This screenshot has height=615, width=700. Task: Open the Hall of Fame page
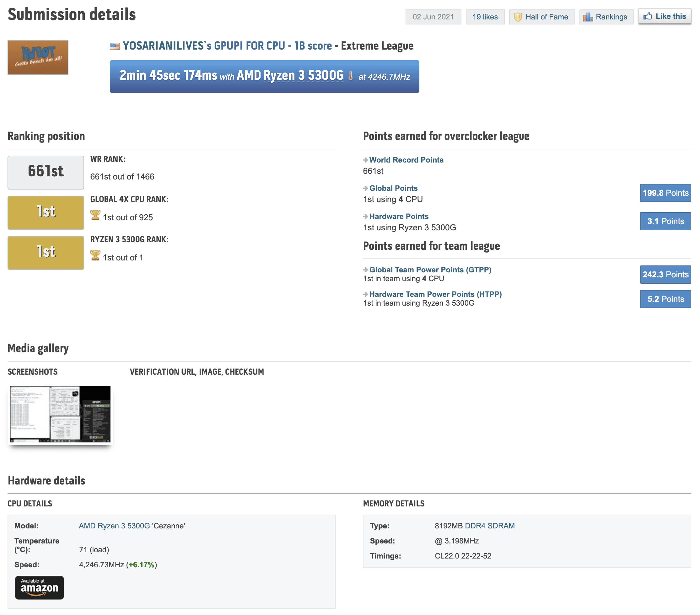[542, 17]
